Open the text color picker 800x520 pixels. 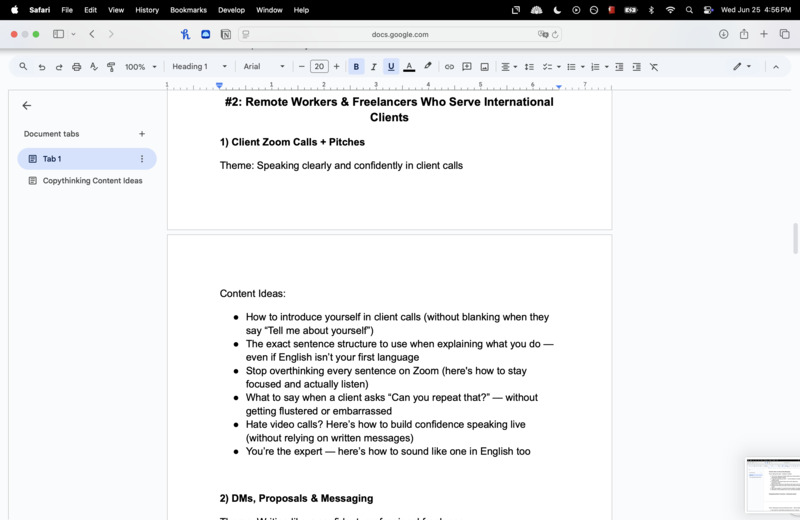(409, 67)
